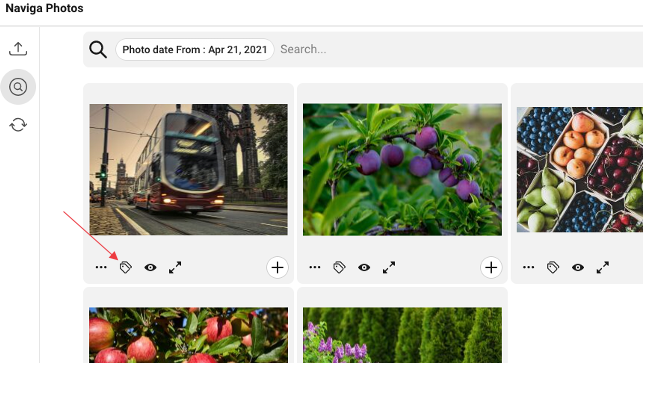
Task: Toggle eye preview for the bus photo
Action: [151, 267]
